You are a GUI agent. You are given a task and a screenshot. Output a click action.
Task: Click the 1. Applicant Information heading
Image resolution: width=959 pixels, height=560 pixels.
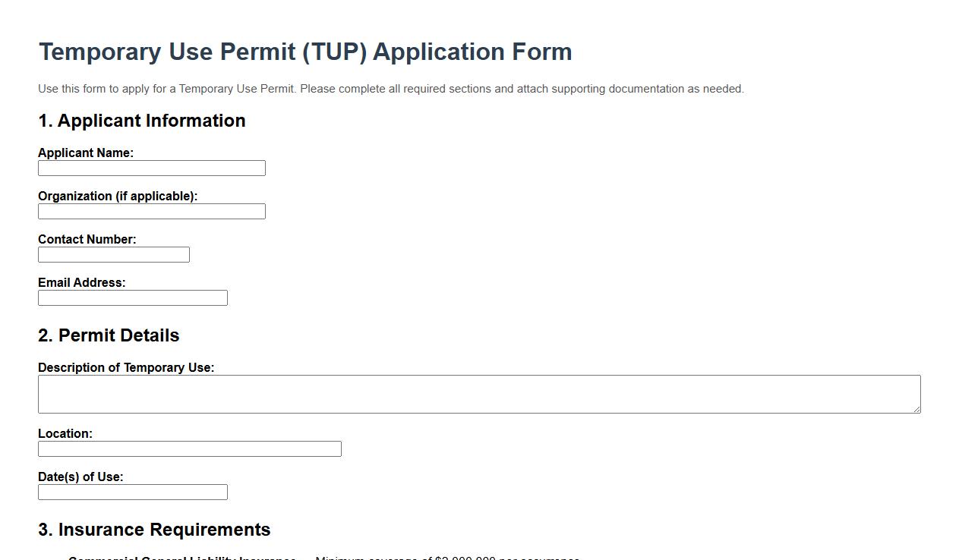(x=141, y=120)
